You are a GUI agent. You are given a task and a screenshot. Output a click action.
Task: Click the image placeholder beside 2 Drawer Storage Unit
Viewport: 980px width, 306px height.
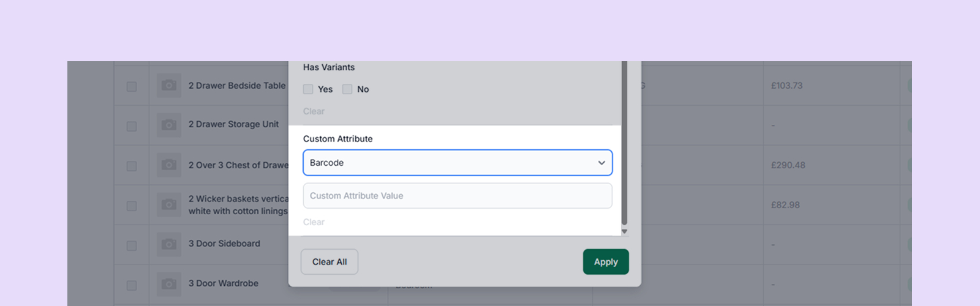(x=169, y=125)
